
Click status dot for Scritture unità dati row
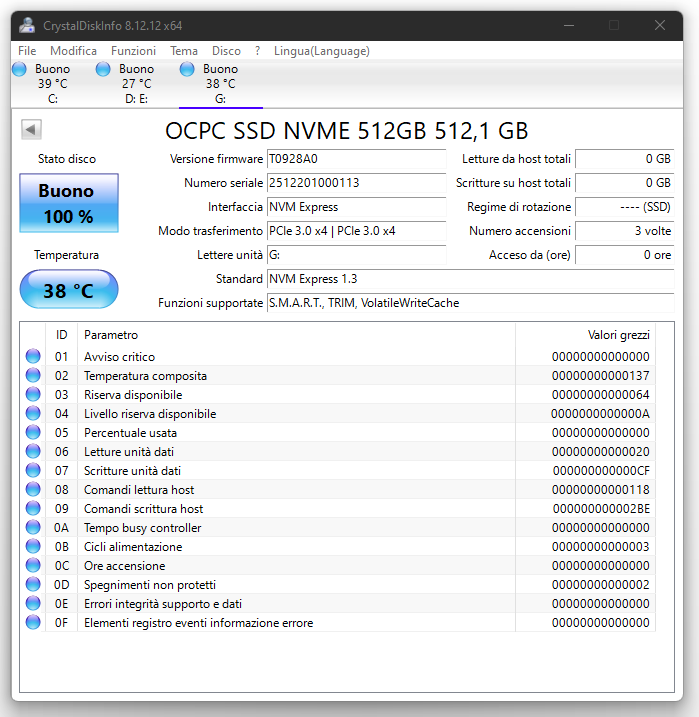pos(33,470)
